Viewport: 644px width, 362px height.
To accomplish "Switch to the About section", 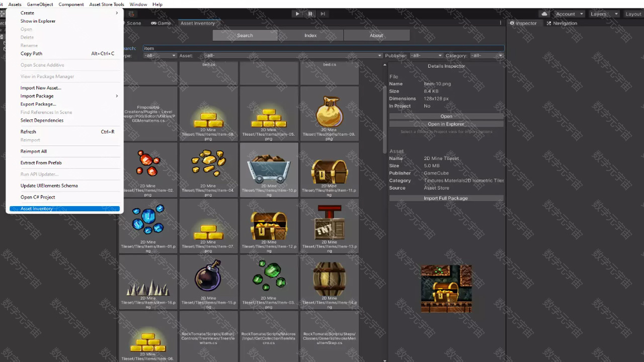I will [376, 35].
